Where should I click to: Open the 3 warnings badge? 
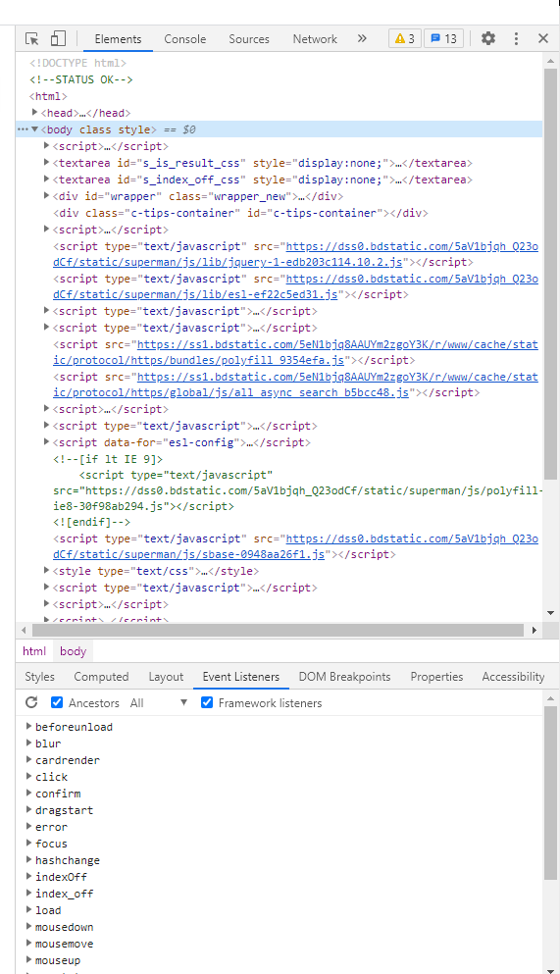pyautogui.click(x=405, y=38)
